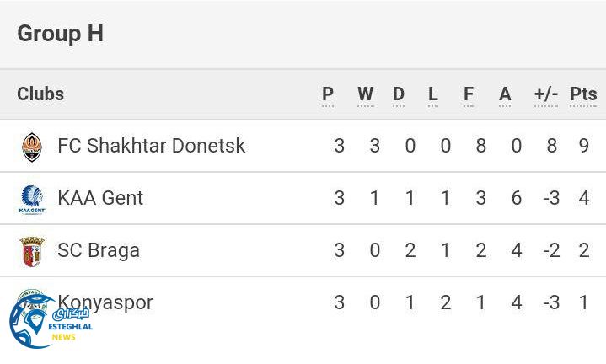The width and height of the screenshot is (606, 364).
Task: Click the Group H heading
Action: [x=60, y=34]
